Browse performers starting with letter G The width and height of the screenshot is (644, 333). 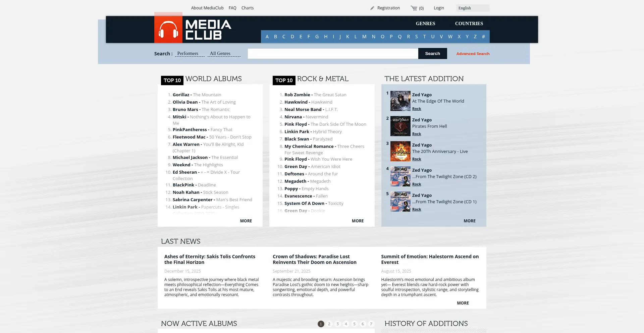pos(317,37)
